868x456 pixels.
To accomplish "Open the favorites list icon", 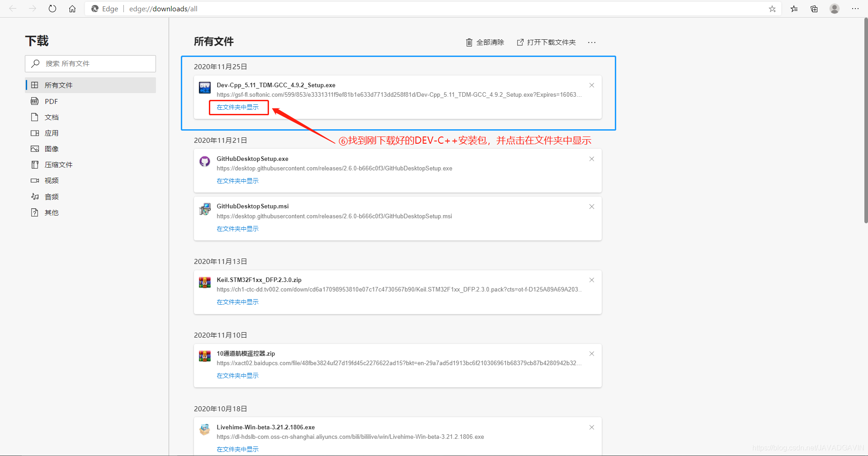I will click(794, 9).
